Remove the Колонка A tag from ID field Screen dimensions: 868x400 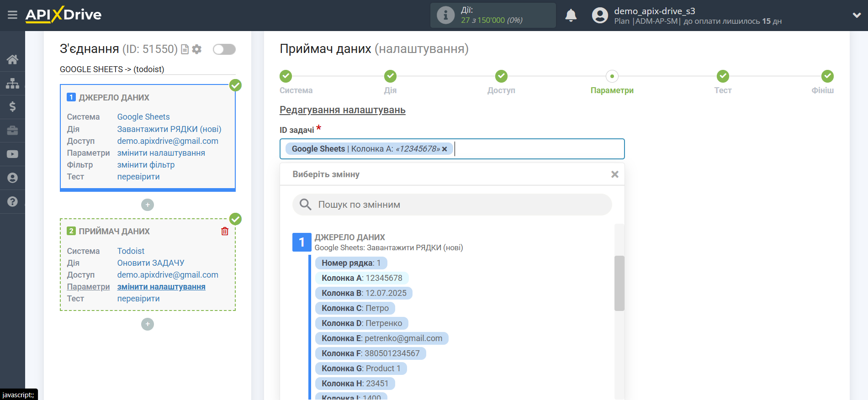[445, 149]
